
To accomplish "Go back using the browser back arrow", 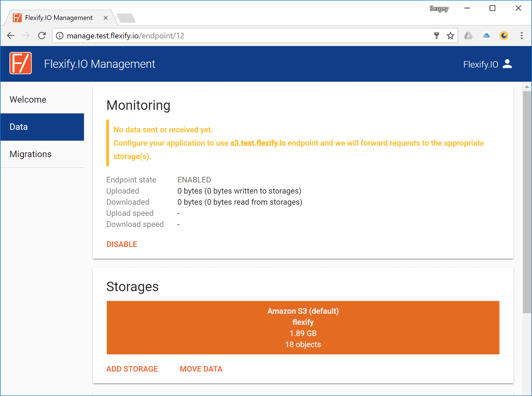I will coord(11,36).
